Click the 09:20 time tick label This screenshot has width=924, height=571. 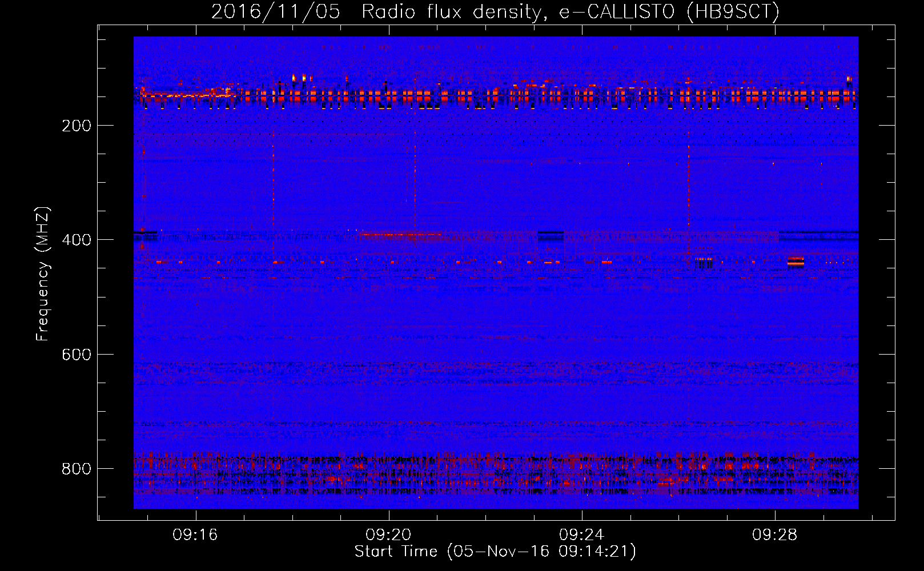point(388,535)
